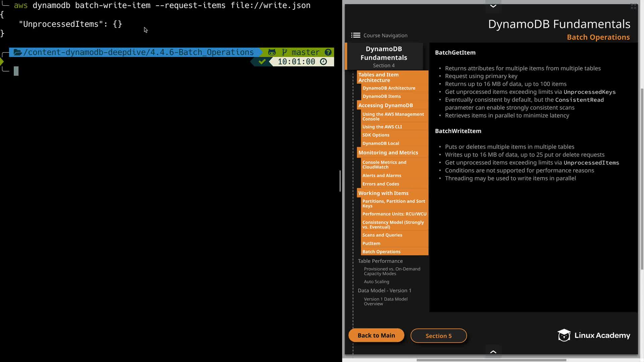Viewport: 644px width, 362px height.
Task: Click the Course Navigation hamburger icon
Action: tap(356, 35)
